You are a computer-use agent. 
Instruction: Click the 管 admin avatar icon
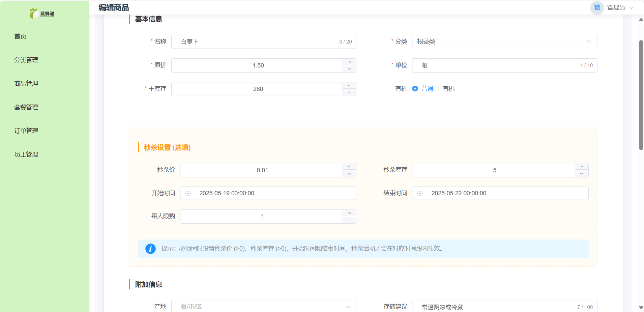pos(597,7)
